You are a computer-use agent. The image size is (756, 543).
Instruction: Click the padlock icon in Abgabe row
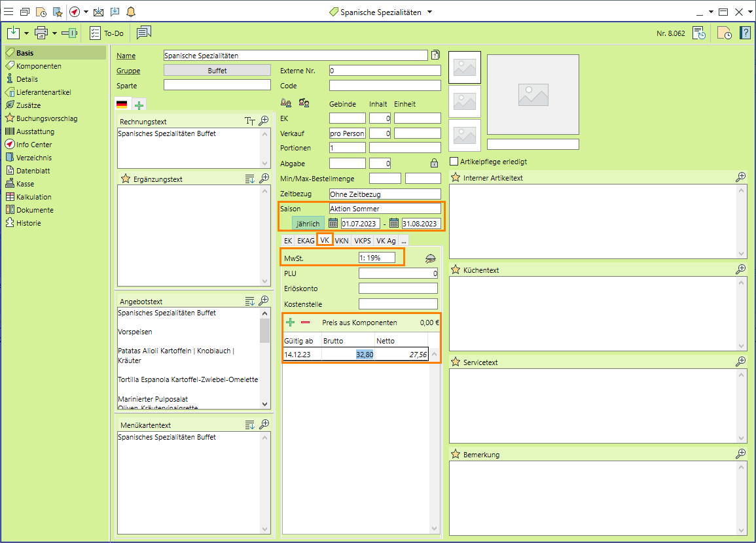click(x=434, y=164)
